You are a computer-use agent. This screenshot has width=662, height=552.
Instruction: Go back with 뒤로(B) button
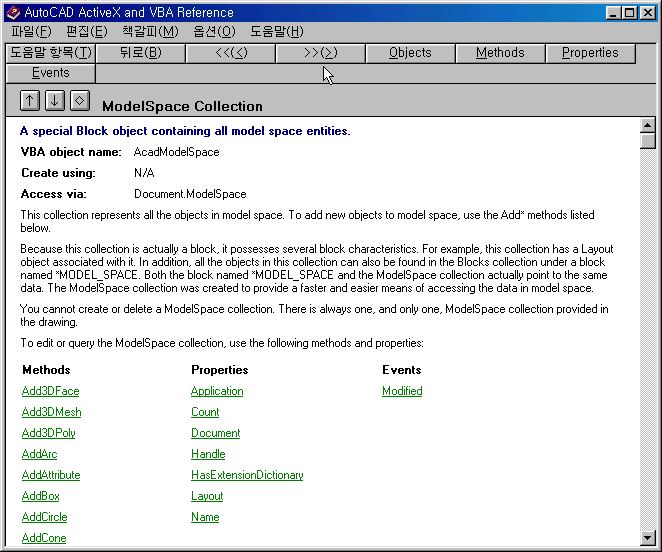tap(141, 53)
